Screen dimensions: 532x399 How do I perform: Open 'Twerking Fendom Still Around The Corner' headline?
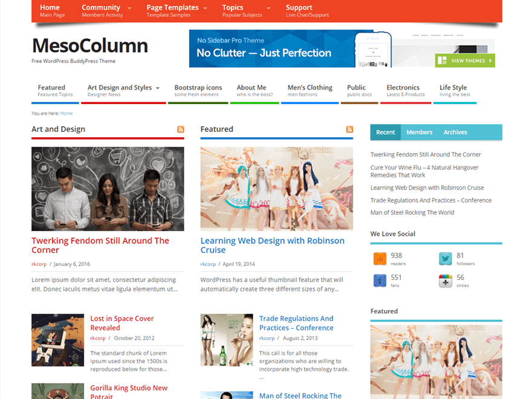tap(100, 245)
